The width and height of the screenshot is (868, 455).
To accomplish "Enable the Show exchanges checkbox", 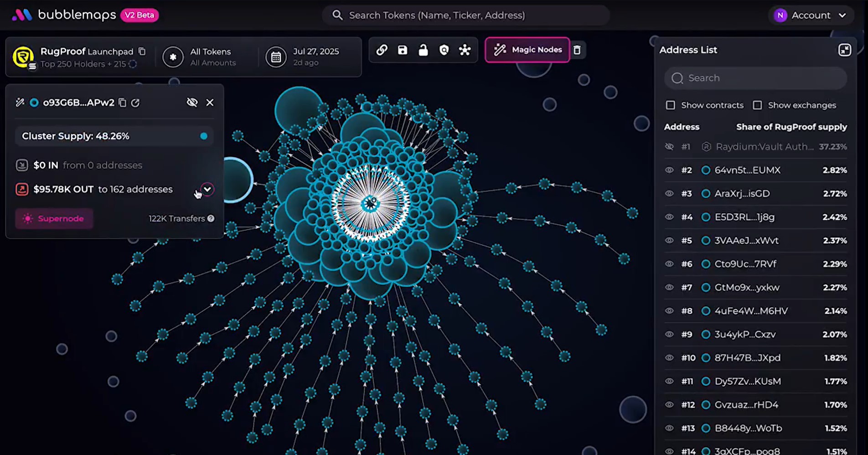I will pyautogui.click(x=757, y=105).
